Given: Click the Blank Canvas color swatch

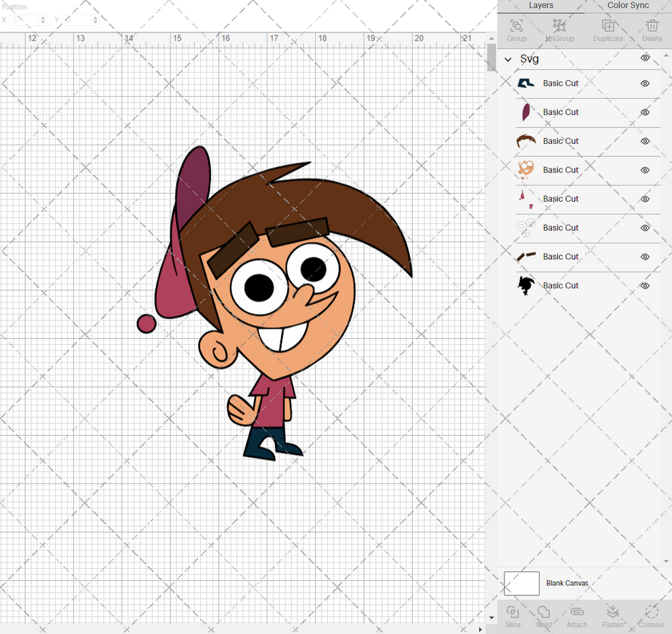Looking at the screenshot, I should coord(521,583).
